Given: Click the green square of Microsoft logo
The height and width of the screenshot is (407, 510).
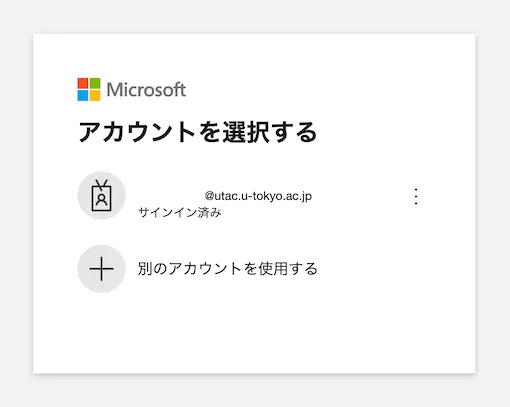Looking at the screenshot, I should tap(95, 83).
